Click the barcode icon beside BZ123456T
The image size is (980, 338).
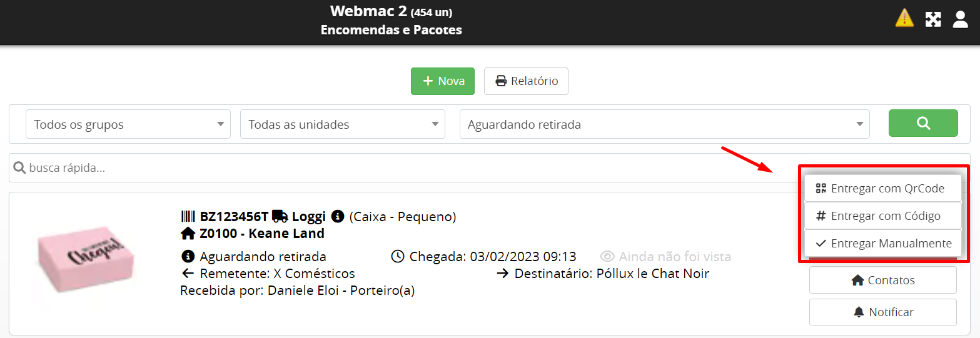(x=188, y=217)
